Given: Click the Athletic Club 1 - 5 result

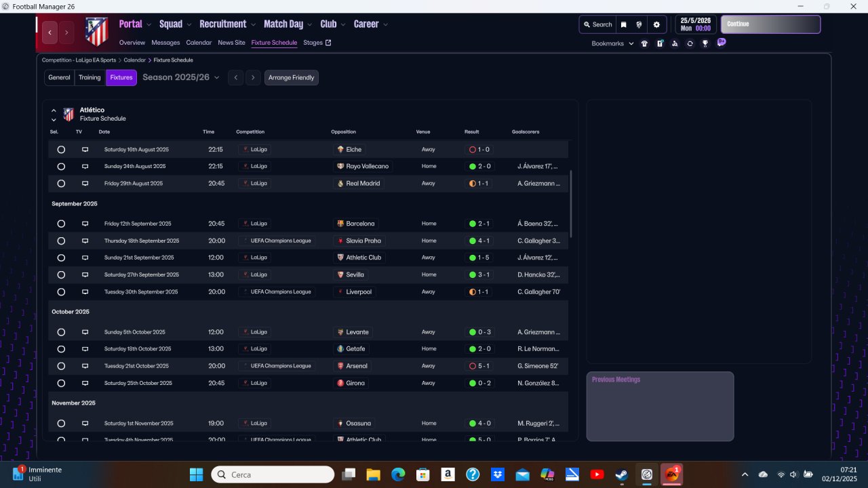Looking at the screenshot, I should 479,258.
